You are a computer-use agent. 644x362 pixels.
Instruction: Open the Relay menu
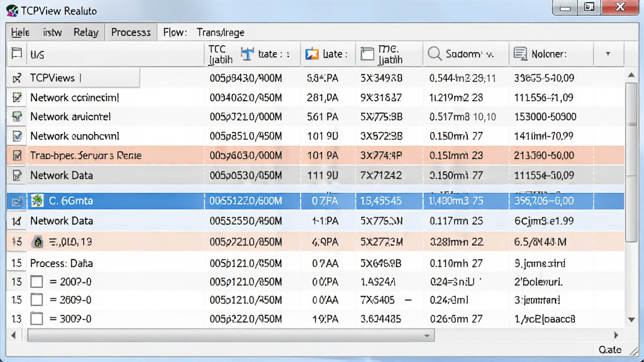pyautogui.click(x=86, y=33)
